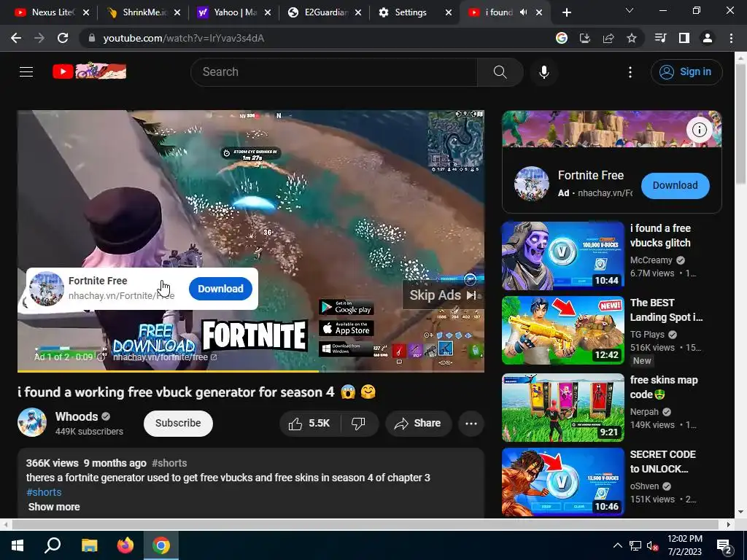
Task: Click the horizontal scrollbar at bottom
Action: [366, 524]
